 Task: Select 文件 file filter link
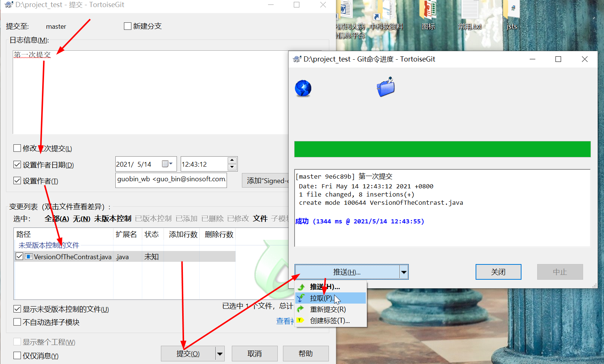(260, 219)
